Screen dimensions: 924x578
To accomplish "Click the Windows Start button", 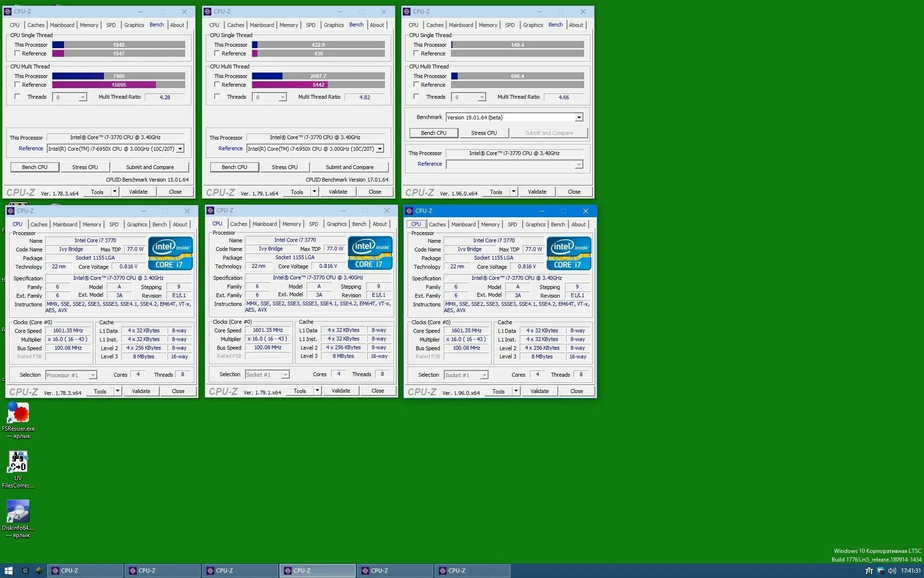I will 8,571.
